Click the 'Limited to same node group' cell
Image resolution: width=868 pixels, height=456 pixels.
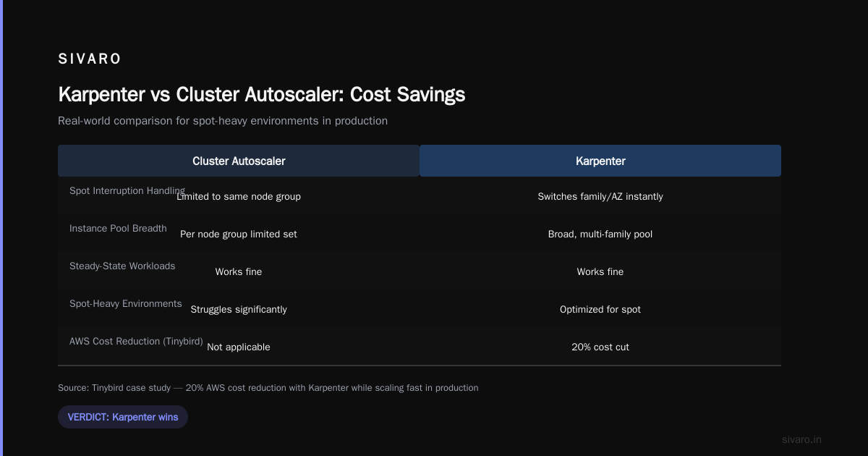[x=239, y=196]
